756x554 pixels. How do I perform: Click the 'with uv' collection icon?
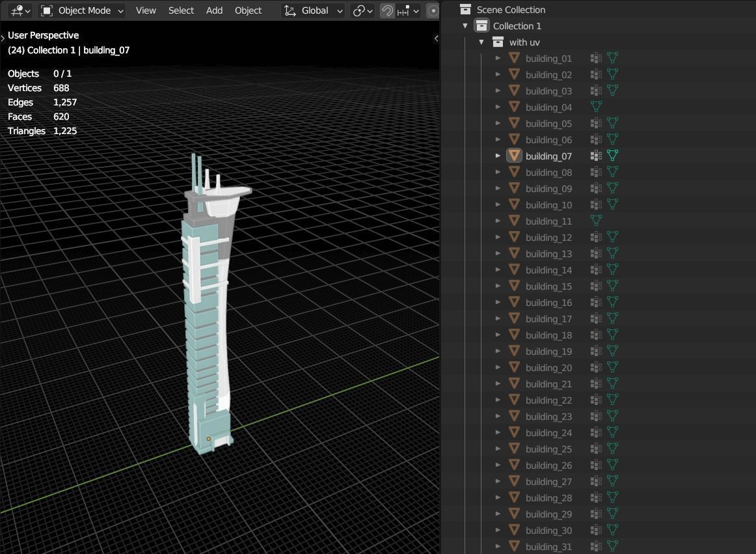tap(498, 42)
